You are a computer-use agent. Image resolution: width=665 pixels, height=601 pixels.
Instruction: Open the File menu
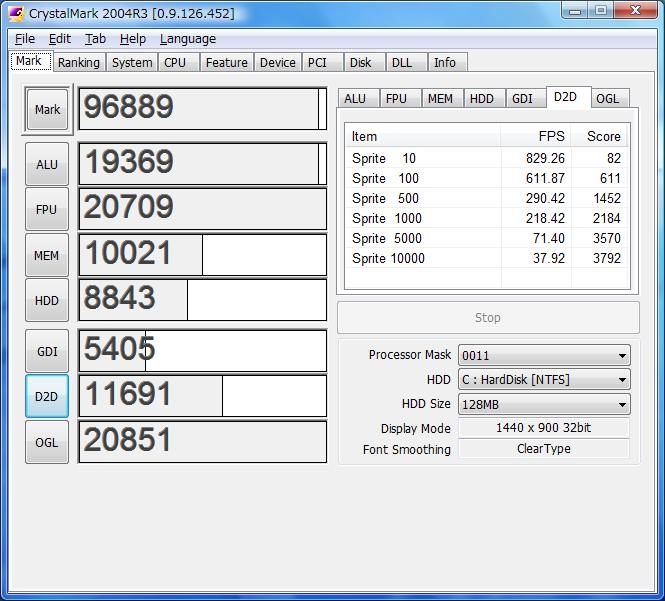coord(25,39)
